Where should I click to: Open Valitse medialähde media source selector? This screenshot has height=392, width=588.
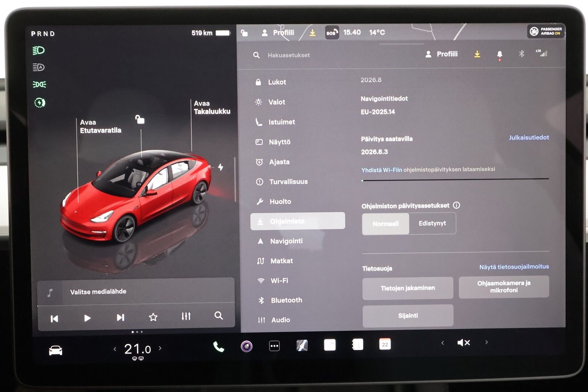click(99, 291)
